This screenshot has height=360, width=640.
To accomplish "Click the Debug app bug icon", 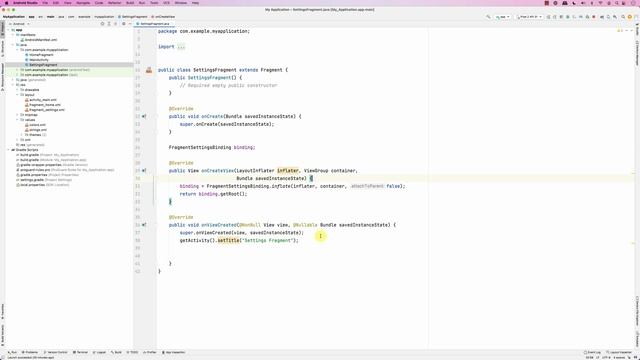I will (568, 17).
